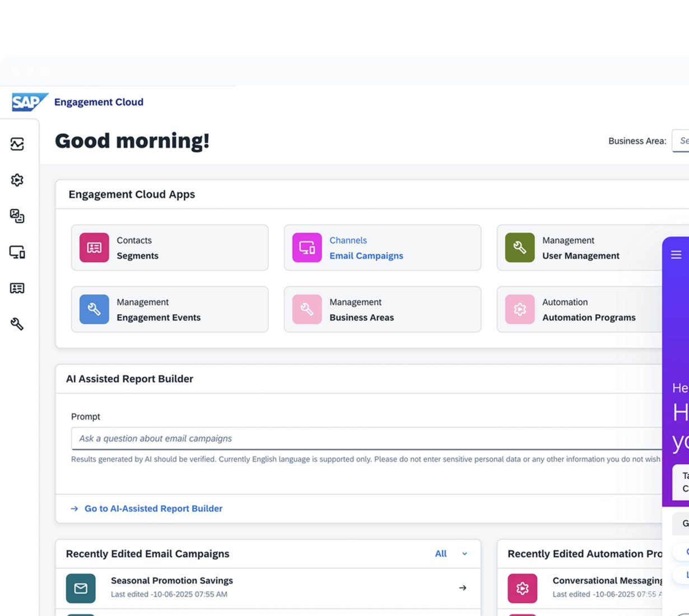Open the Conversational Messaging automation program icon
Image resolution: width=689 pixels, height=616 pixels.
[522, 588]
